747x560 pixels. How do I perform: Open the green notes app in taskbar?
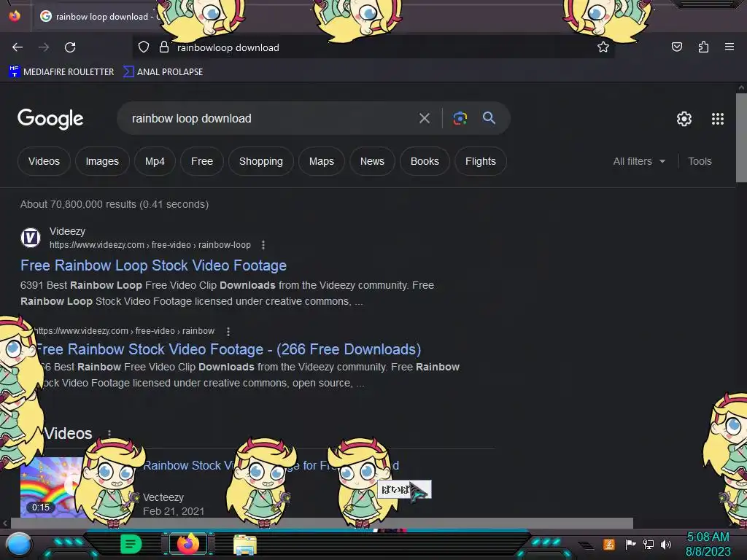click(131, 544)
